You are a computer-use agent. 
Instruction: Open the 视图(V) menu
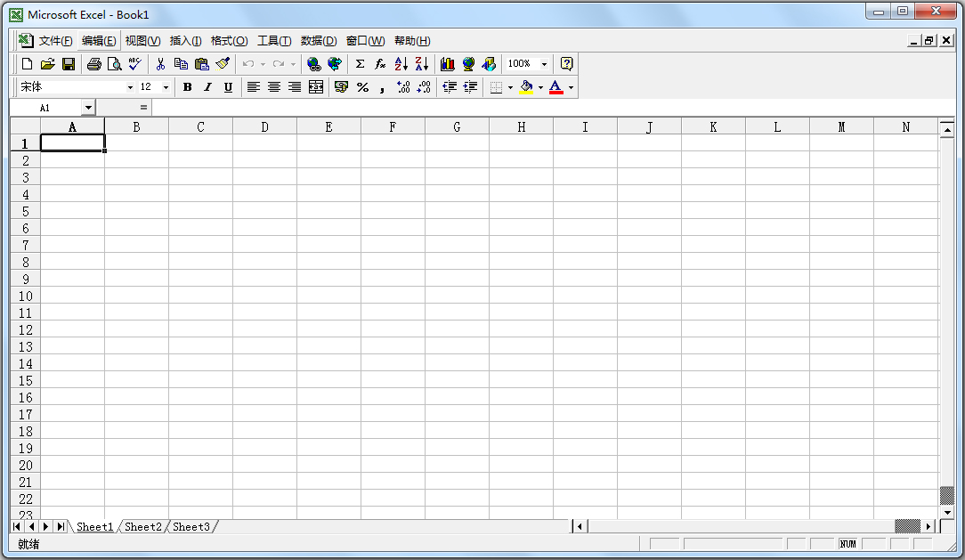[x=142, y=41]
